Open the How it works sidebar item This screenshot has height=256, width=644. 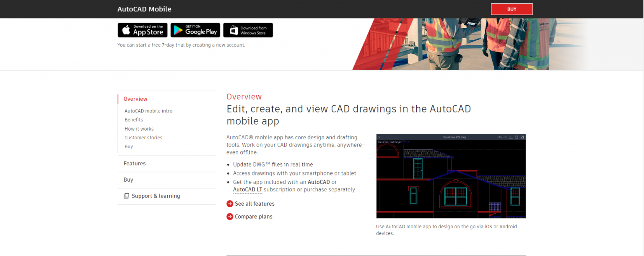coord(139,129)
